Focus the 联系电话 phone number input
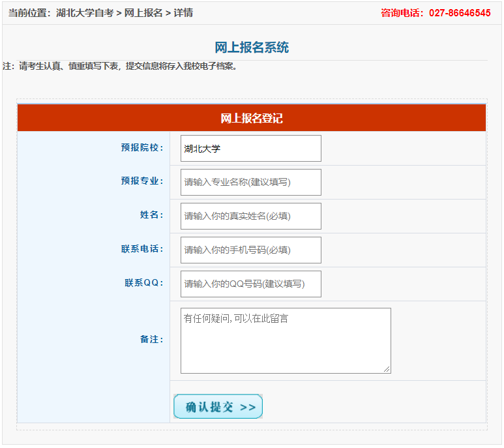This screenshot has height=448, width=504. pyautogui.click(x=251, y=250)
